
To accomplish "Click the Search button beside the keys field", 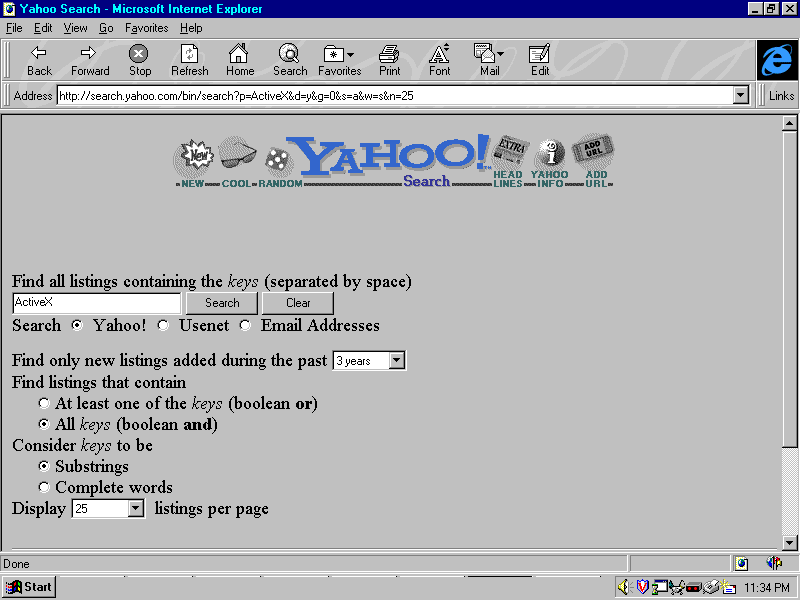I will (x=222, y=303).
